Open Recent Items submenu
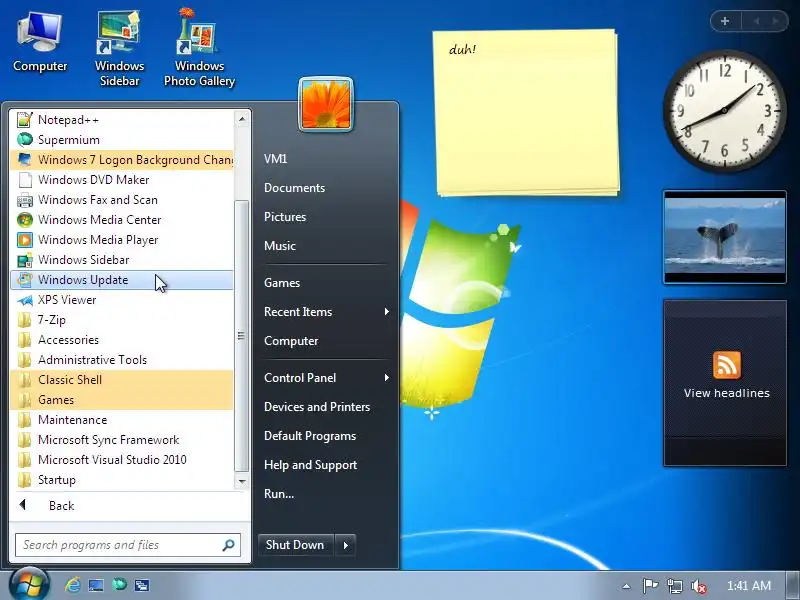 (x=326, y=312)
